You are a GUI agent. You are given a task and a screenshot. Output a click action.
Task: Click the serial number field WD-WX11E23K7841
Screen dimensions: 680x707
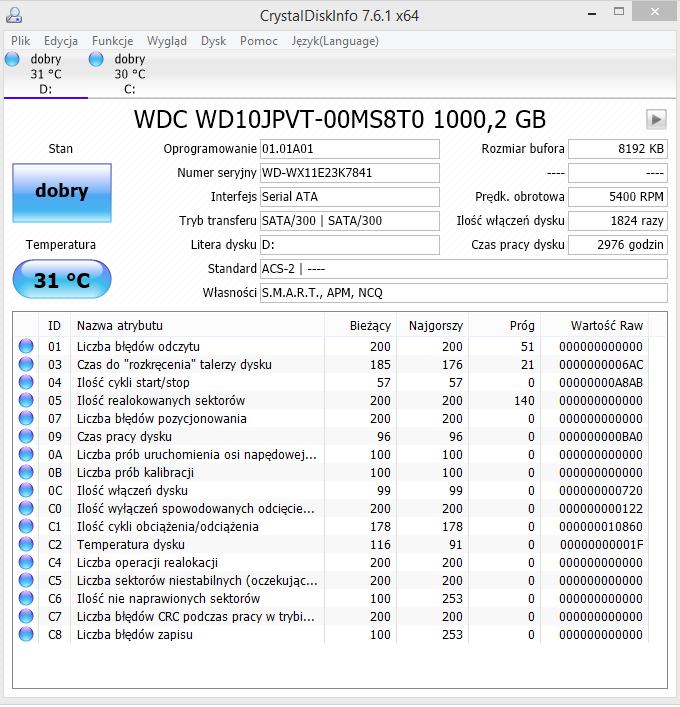[x=349, y=173]
